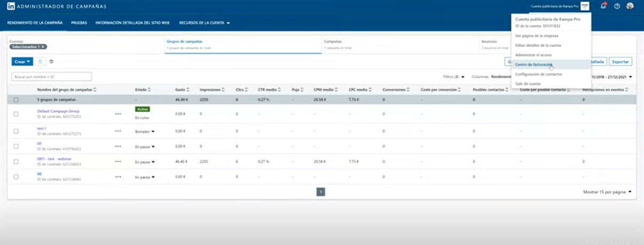Open more options for 0811 - test - webinar
The width and height of the screenshot is (644, 245).
pyautogui.click(x=118, y=161)
